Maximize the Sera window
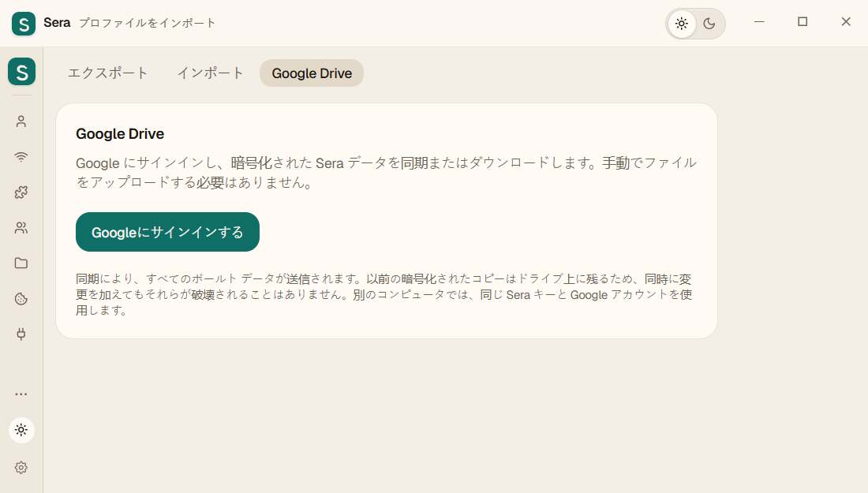Viewport: 868px width, 493px height. (x=803, y=22)
